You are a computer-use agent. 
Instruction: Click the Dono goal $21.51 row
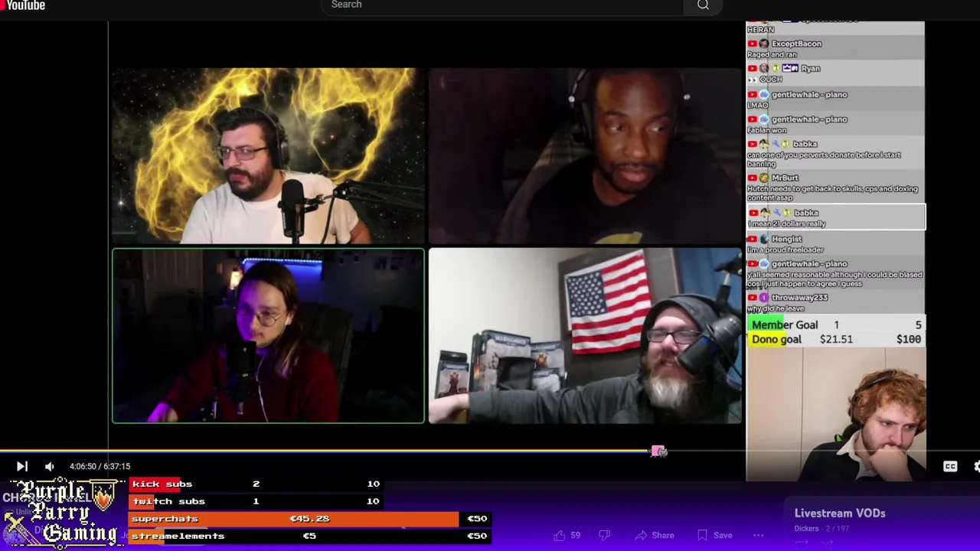[x=836, y=340]
